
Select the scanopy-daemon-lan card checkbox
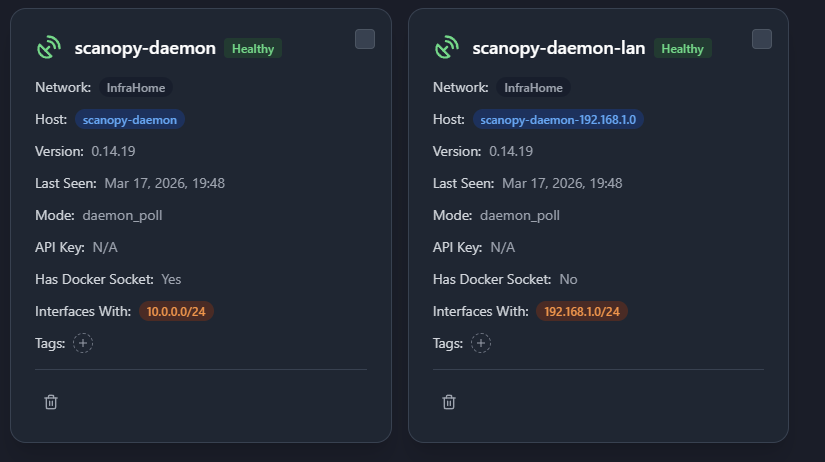click(x=762, y=39)
